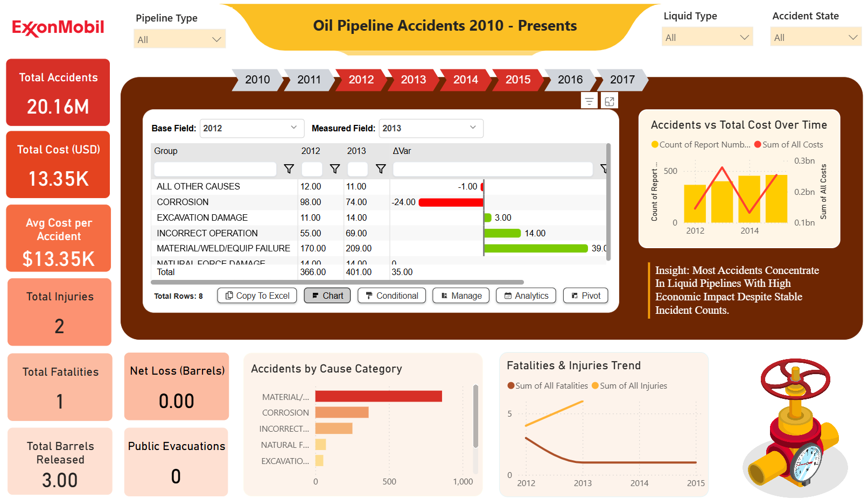
Task: Click the 2012 column filter funnel icon
Action: [x=335, y=169]
